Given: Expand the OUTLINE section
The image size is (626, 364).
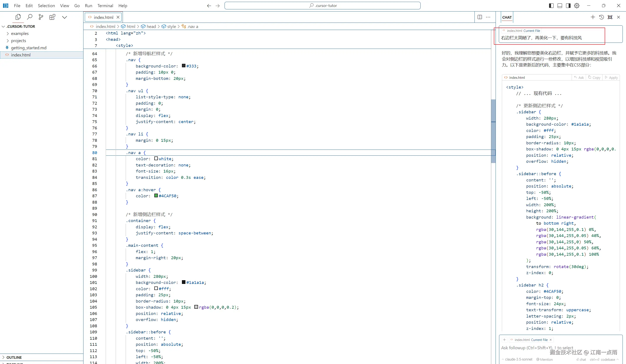Looking at the screenshot, I should pos(14,357).
